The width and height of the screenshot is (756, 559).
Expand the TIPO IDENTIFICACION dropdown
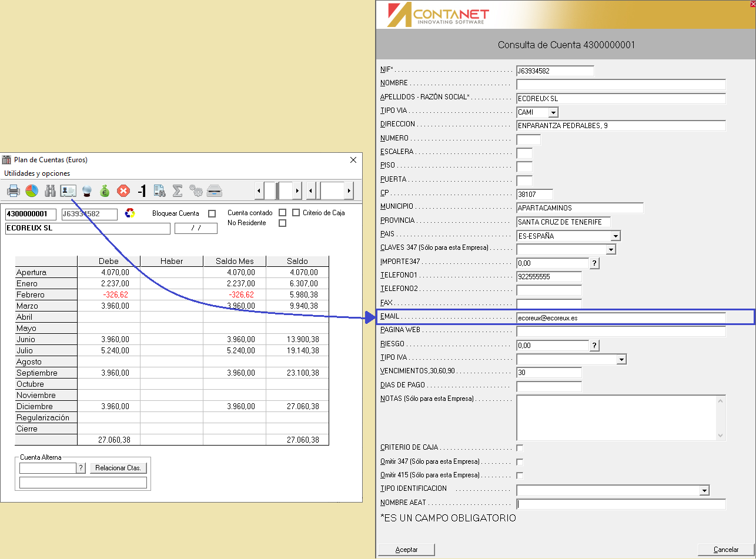click(x=704, y=491)
